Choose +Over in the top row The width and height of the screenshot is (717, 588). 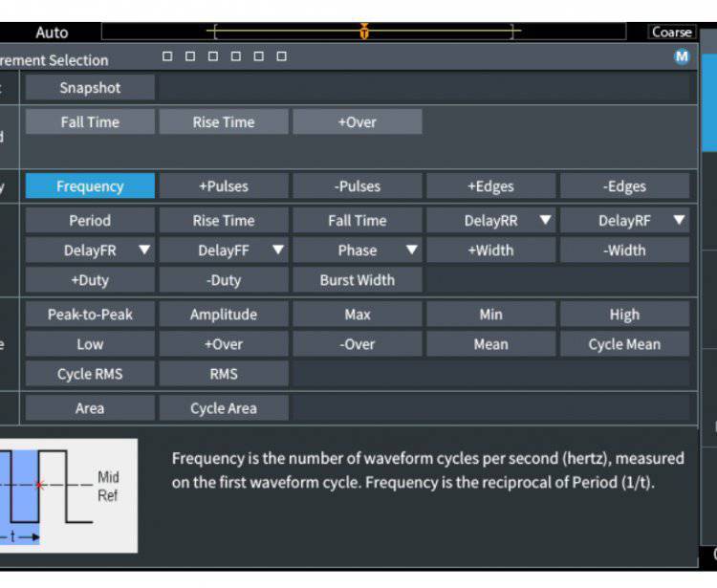[x=358, y=122]
